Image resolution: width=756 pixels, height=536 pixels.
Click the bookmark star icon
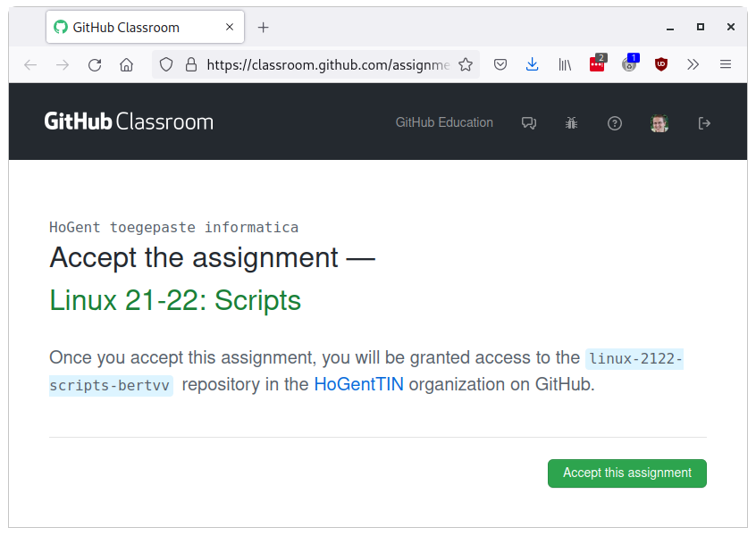pos(466,64)
